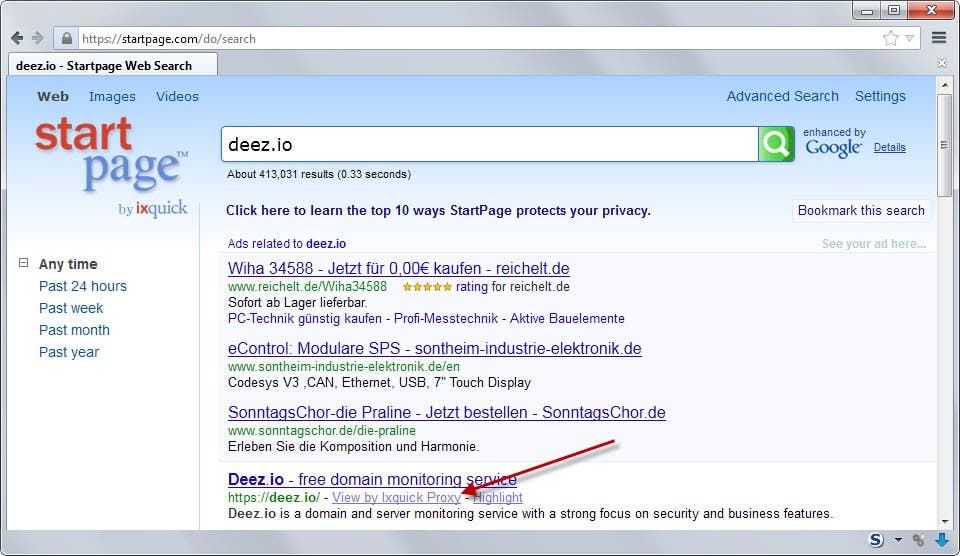The height and width of the screenshot is (556, 960).
Task: Minimize the browser window
Action: pyautogui.click(x=867, y=10)
